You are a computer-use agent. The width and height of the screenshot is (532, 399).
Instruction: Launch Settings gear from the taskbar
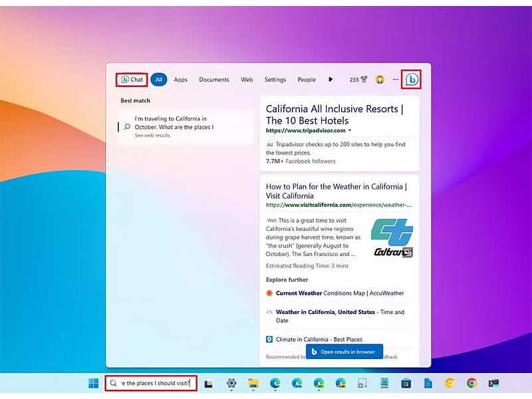click(231, 384)
